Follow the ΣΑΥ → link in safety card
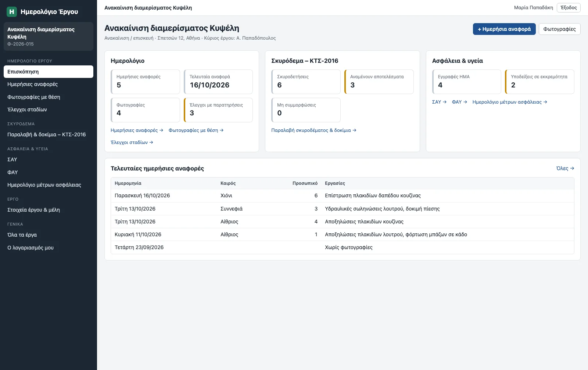588x370 pixels. [x=439, y=102]
